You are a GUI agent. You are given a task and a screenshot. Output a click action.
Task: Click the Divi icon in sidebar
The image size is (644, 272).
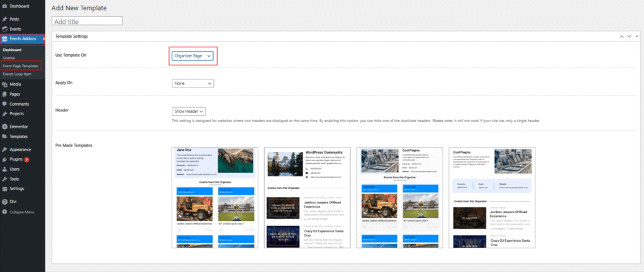(5, 202)
